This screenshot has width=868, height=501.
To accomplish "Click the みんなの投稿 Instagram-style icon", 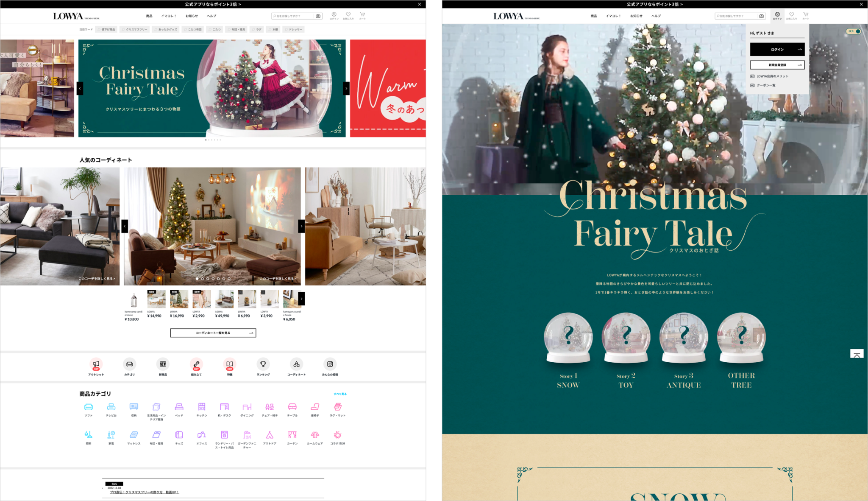I will point(330,364).
